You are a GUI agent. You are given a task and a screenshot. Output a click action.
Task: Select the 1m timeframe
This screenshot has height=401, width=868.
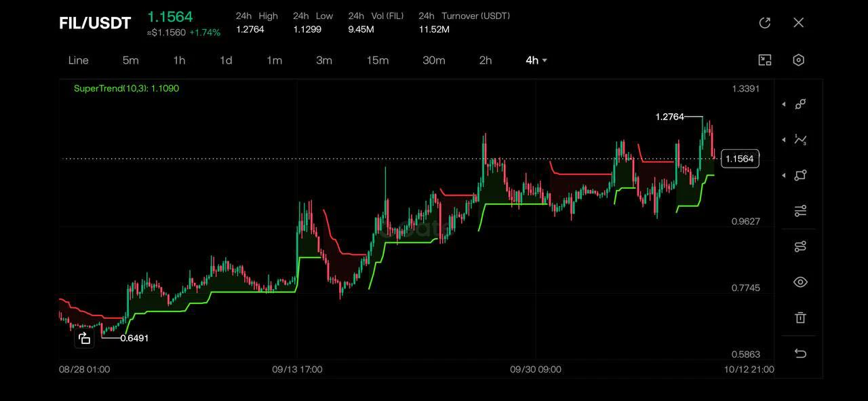click(274, 60)
